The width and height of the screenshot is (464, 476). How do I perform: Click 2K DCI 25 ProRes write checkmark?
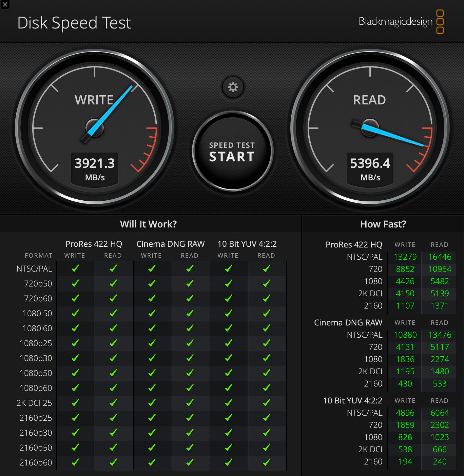(x=75, y=403)
